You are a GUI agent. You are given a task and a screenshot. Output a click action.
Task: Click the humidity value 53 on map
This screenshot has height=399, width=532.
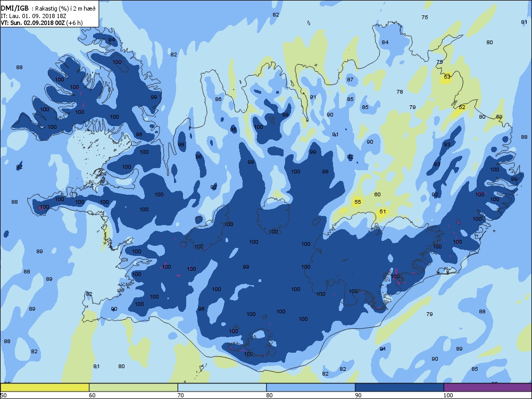447,77
